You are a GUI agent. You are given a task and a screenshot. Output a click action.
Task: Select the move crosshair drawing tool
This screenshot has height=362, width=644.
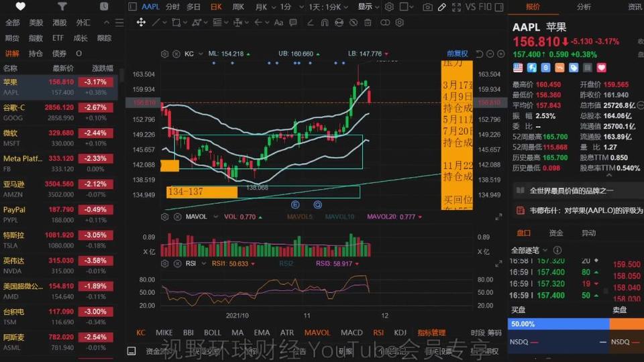[x=141, y=22]
